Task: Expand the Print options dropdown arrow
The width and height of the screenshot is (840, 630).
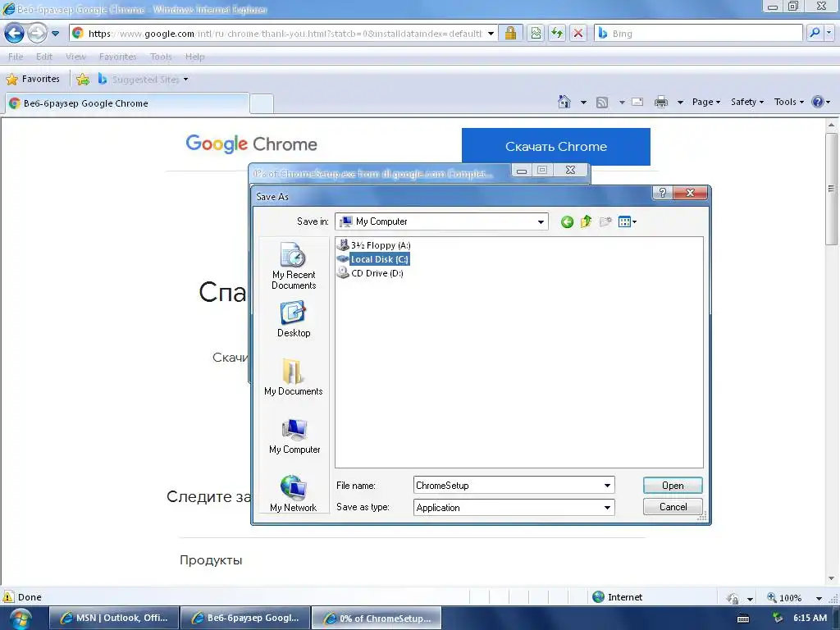Action: click(680, 102)
